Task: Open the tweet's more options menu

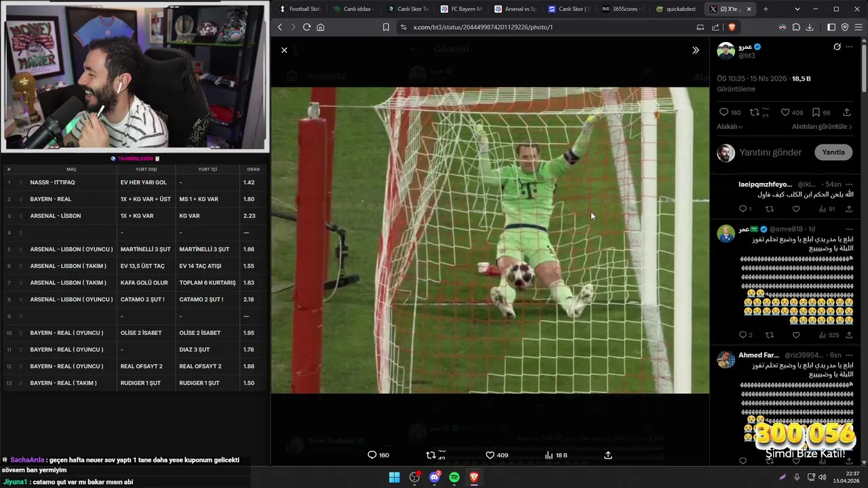Action: 850,47
